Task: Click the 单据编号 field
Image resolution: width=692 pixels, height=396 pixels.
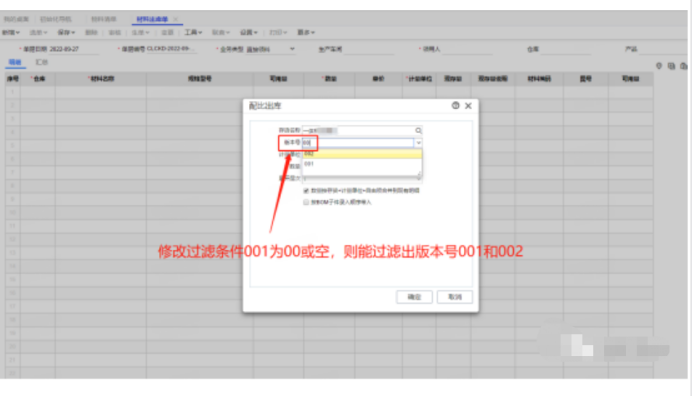Action: point(172,49)
